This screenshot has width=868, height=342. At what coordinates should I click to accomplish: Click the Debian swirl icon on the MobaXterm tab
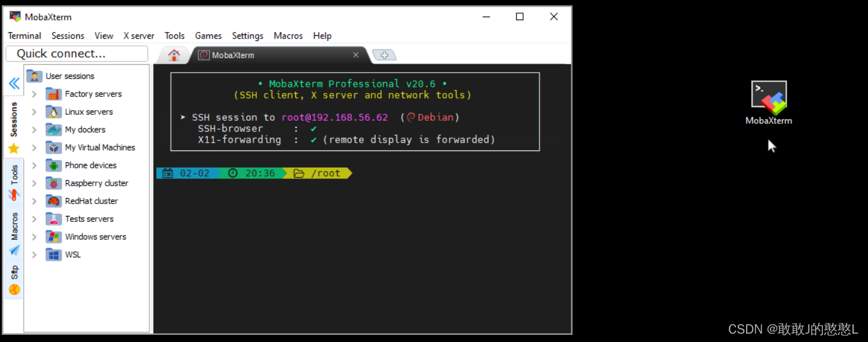coord(204,55)
